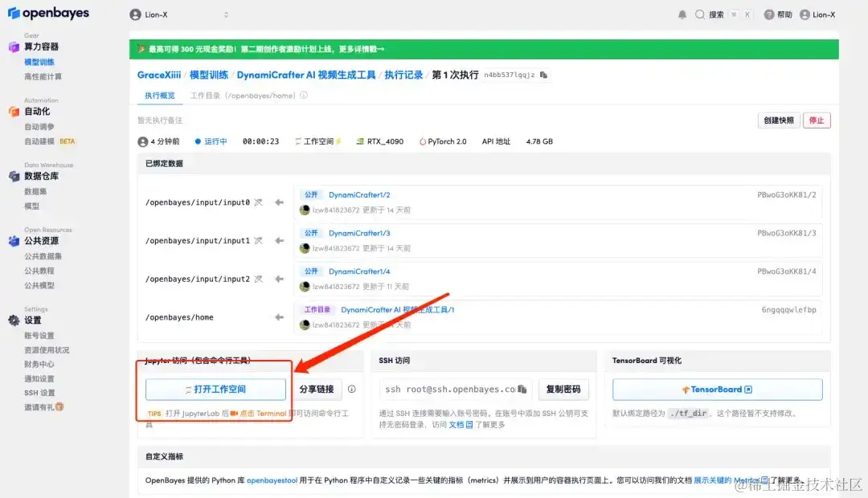Screen dimensions: 868x498
Task: Open 数据集 in sidebar
Action: click(x=35, y=191)
